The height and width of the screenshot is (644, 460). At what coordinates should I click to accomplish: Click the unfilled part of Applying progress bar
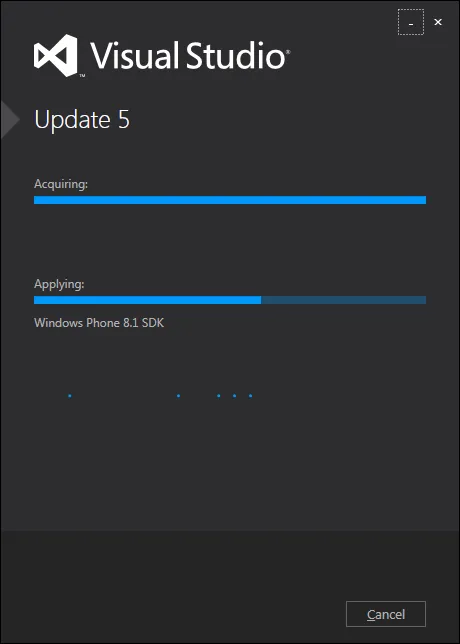(344, 300)
